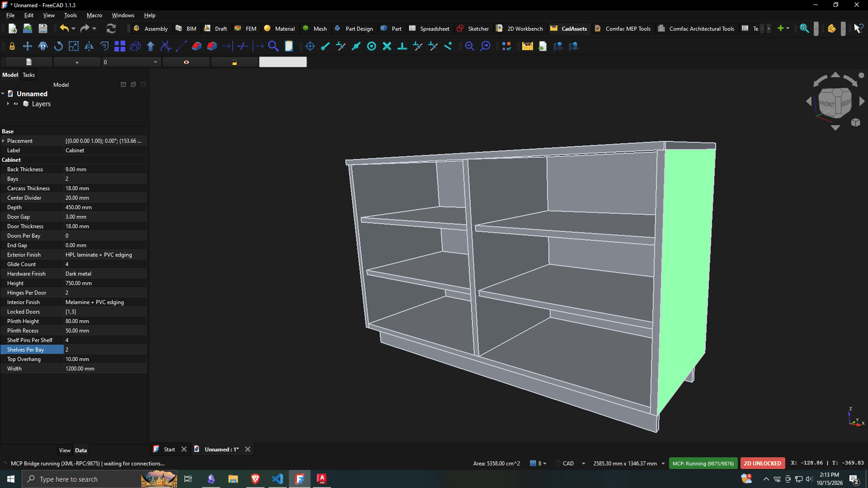Open the Redo history dropdown arrow
This screenshot has height=488, width=868.
pos(94,28)
